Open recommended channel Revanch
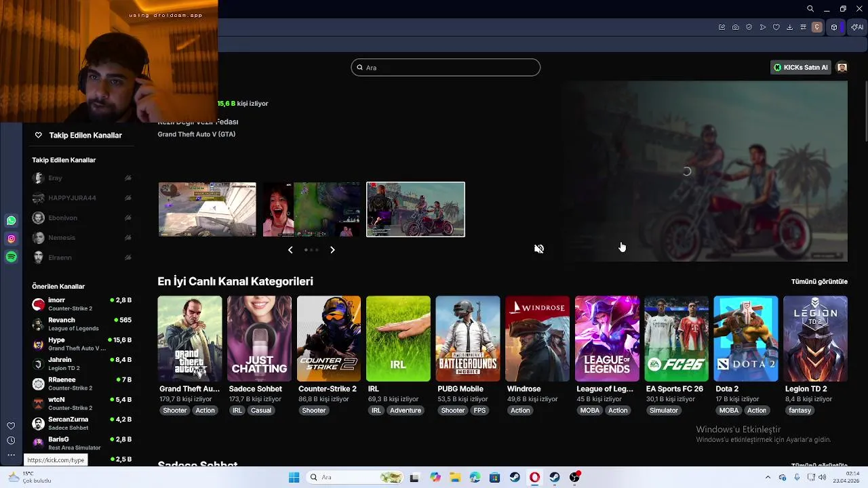The image size is (868, 488). (81, 324)
